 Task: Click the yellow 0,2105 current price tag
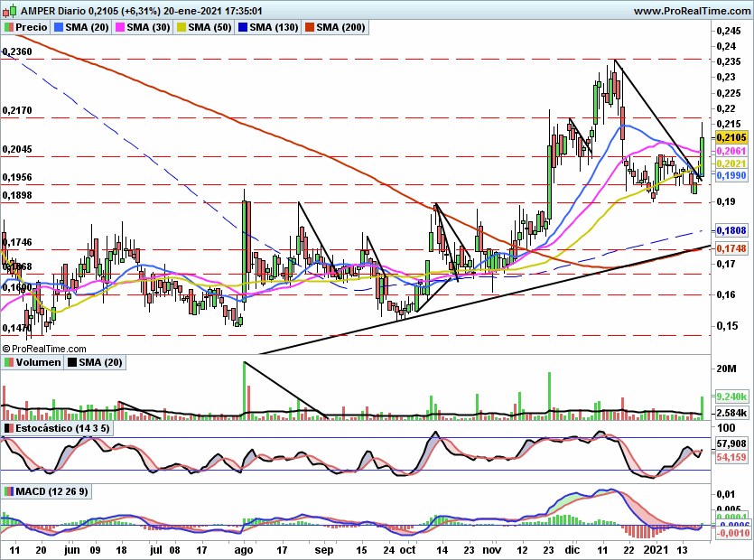tap(731, 137)
